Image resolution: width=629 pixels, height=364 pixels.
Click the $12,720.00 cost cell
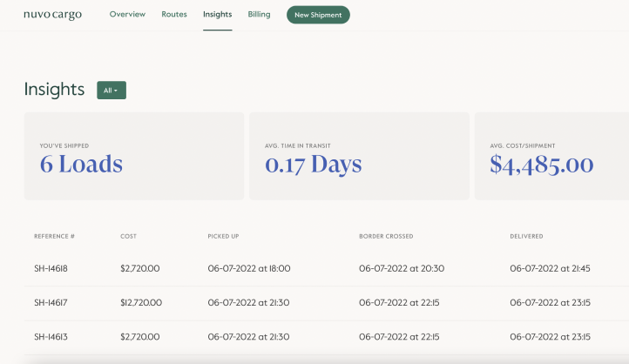tap(141, 303)
